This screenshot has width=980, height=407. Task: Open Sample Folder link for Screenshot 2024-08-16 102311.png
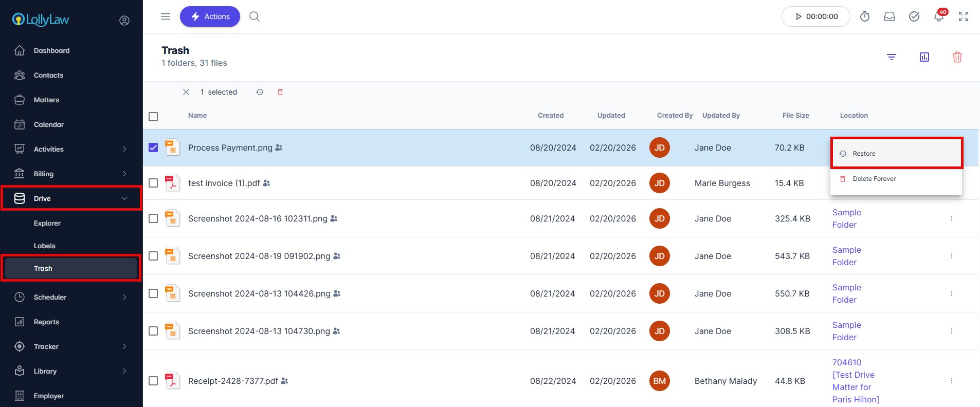pyautogui.click(x=847, y=218)
